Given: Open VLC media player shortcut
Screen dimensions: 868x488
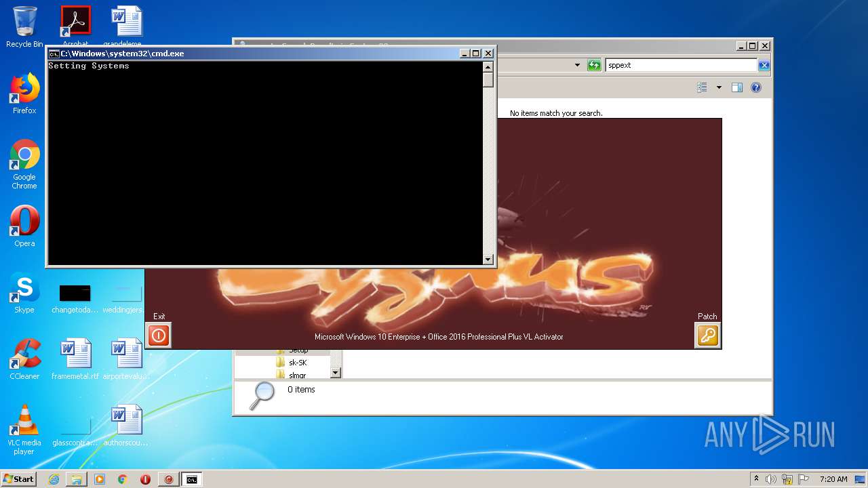Looking at the screenshot, I should pos(24,430).
